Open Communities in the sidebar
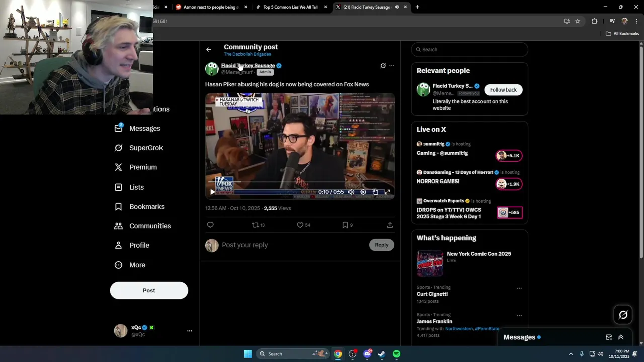The image size is (644, 362). coord(142,226)
